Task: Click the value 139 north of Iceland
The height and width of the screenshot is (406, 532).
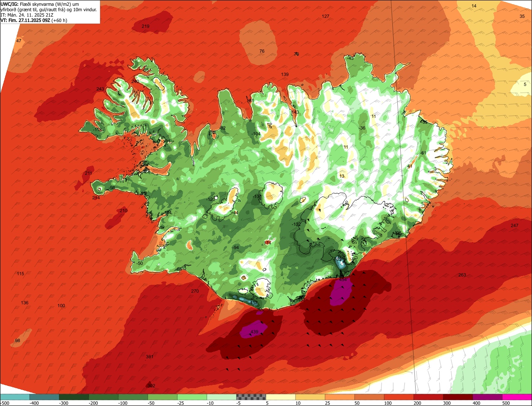Action: pyautogui.click(x=285, y=74)
